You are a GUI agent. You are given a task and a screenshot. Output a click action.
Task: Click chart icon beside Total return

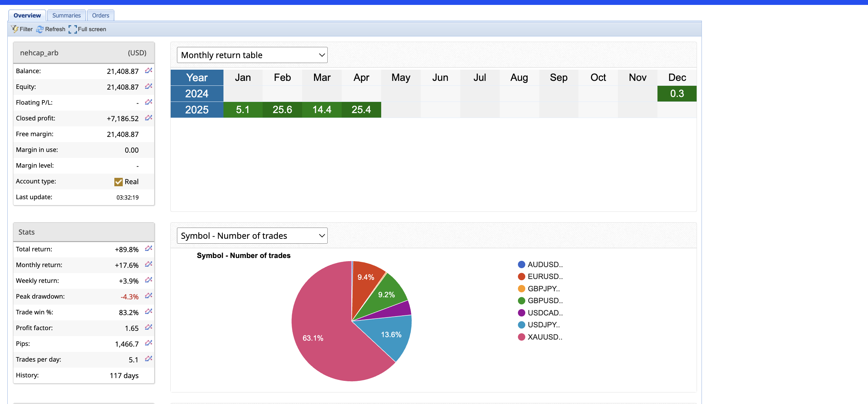coord(149,249)
